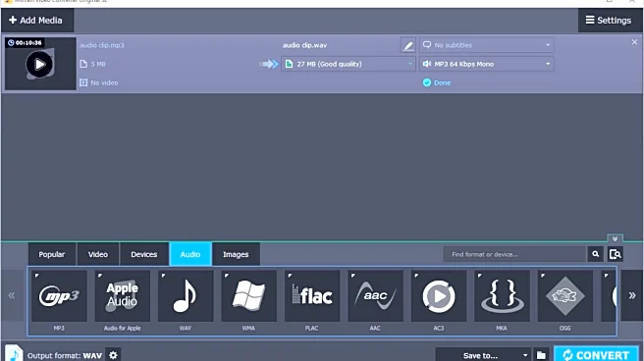Click the Output format: WAV label
This screenshot has height=361, width=644.
[65, 356]
